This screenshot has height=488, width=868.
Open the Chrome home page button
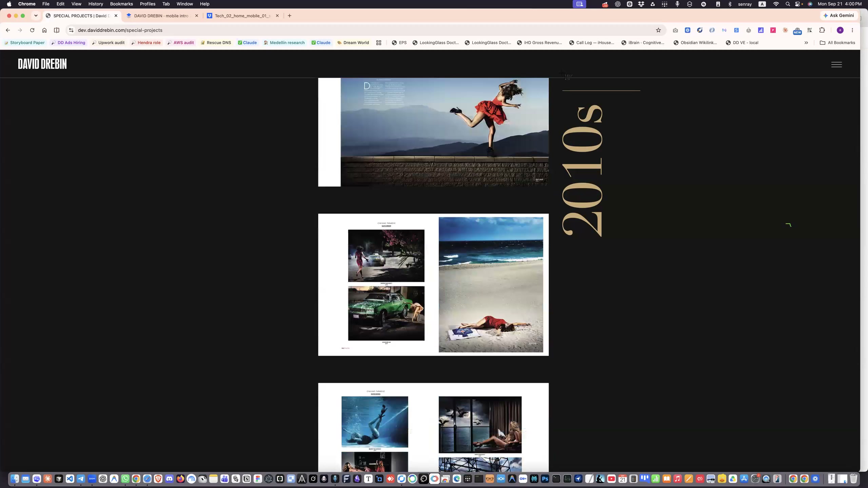[44, 30]
